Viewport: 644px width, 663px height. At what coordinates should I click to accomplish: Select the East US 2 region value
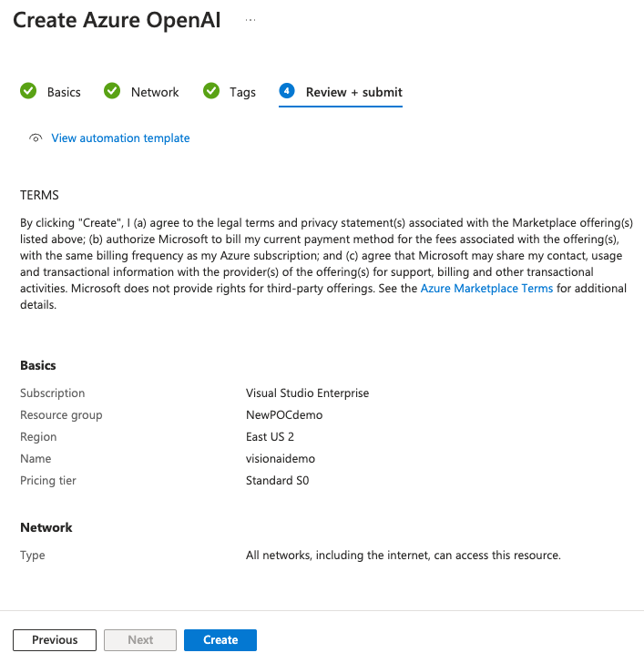(270, 437)
